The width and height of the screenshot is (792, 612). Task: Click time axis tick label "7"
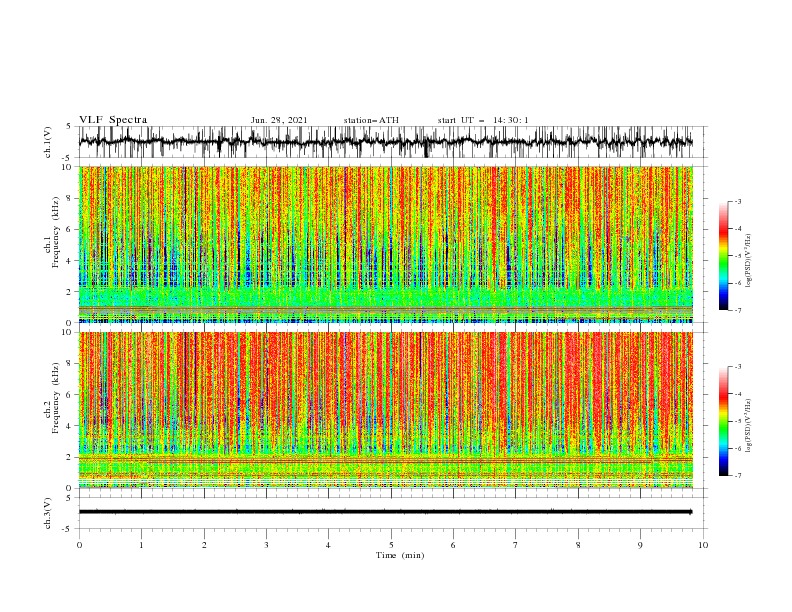[516, 545]
